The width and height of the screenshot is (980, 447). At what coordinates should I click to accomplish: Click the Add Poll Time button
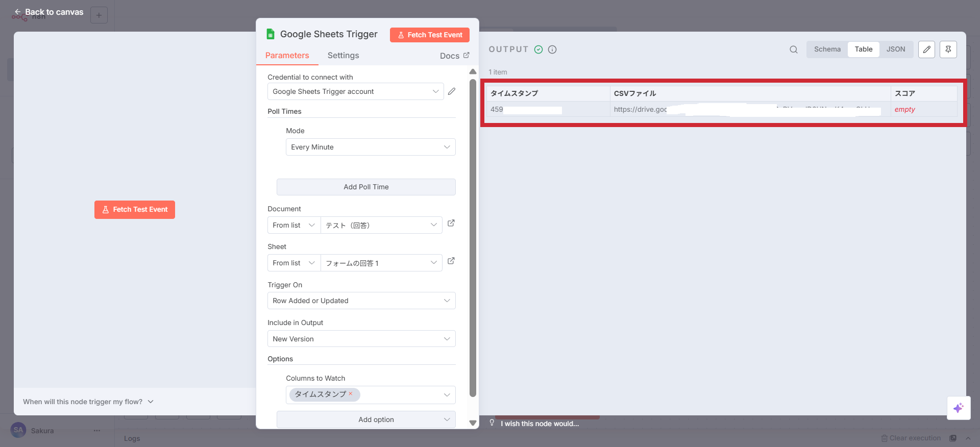click(365, 187)
